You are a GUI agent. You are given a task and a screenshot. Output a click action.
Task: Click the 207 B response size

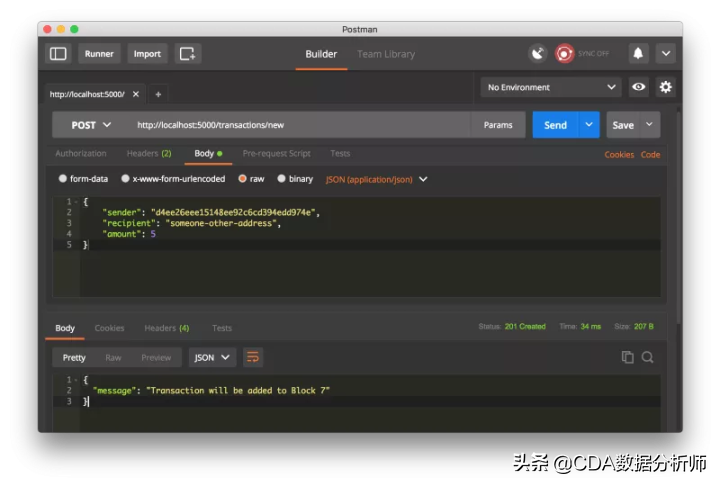(x=643, y=326)
